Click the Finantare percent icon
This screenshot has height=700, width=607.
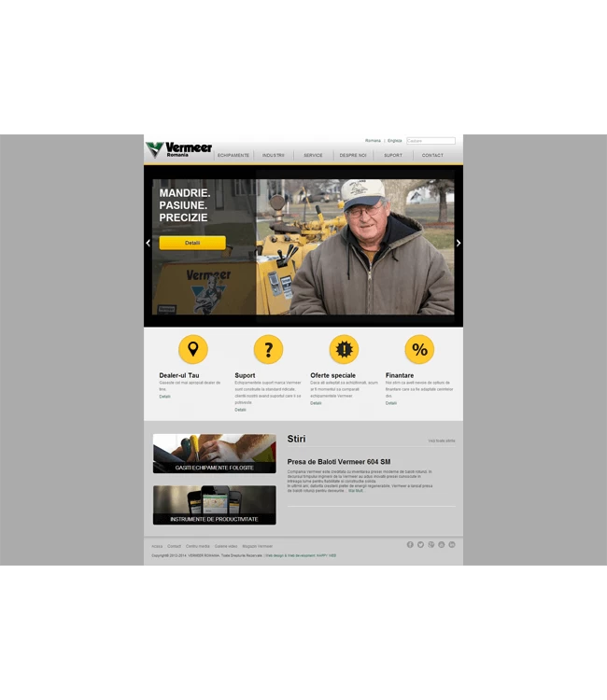(x=419, y=349)
